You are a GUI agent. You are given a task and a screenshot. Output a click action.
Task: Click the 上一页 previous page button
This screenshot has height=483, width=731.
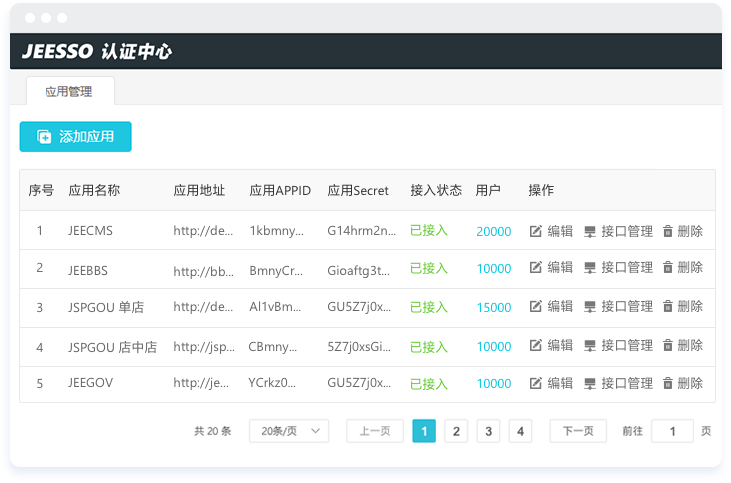pos(375,431)
